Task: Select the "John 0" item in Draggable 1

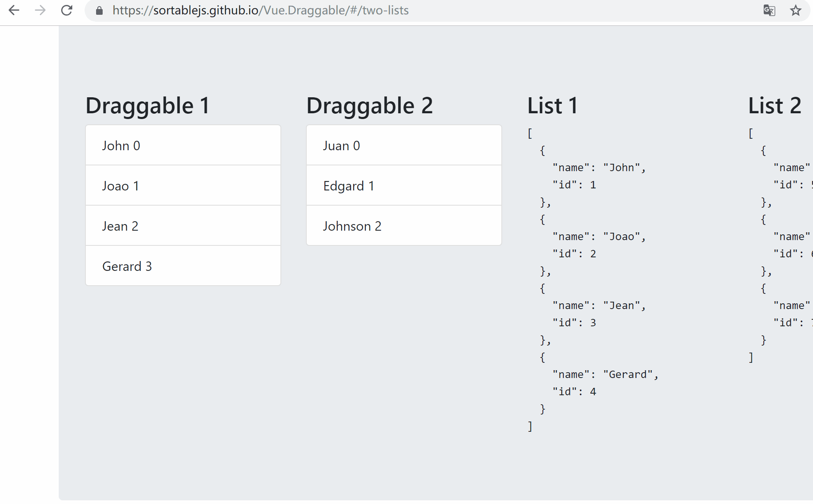Action: coord(183,145)
